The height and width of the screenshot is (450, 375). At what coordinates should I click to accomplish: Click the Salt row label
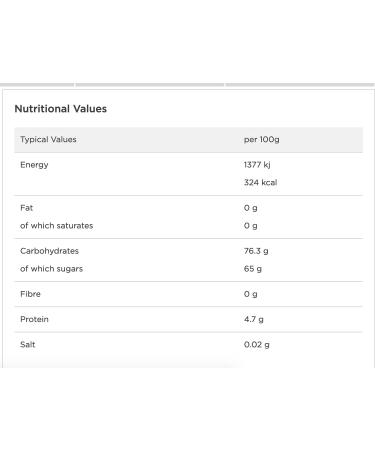point(28,344)
